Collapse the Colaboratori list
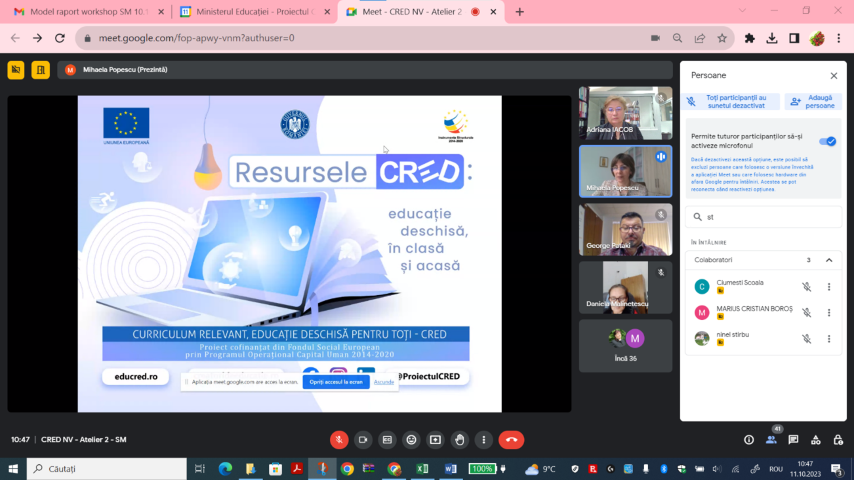The height and width of the screenshot is (480, 854). coord(828,260)
